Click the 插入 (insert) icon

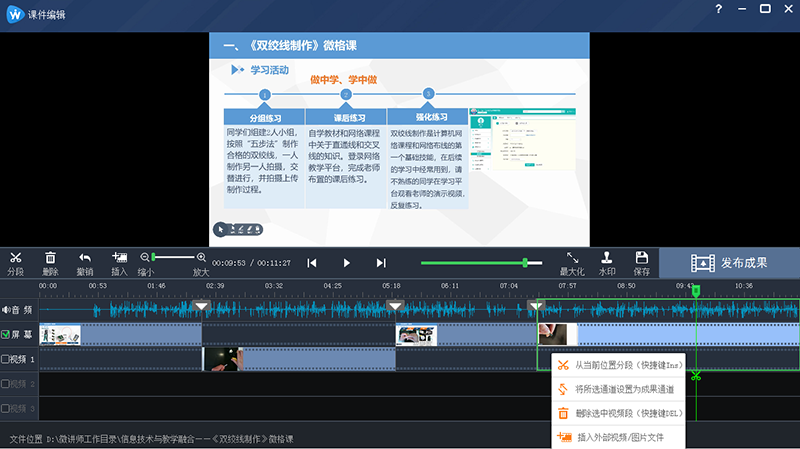coord(120,258)
